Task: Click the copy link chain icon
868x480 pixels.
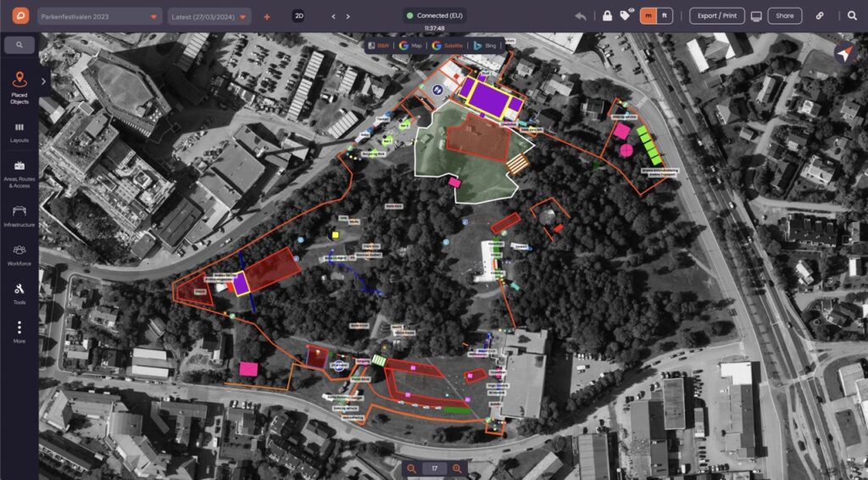Action: point(820,16)
